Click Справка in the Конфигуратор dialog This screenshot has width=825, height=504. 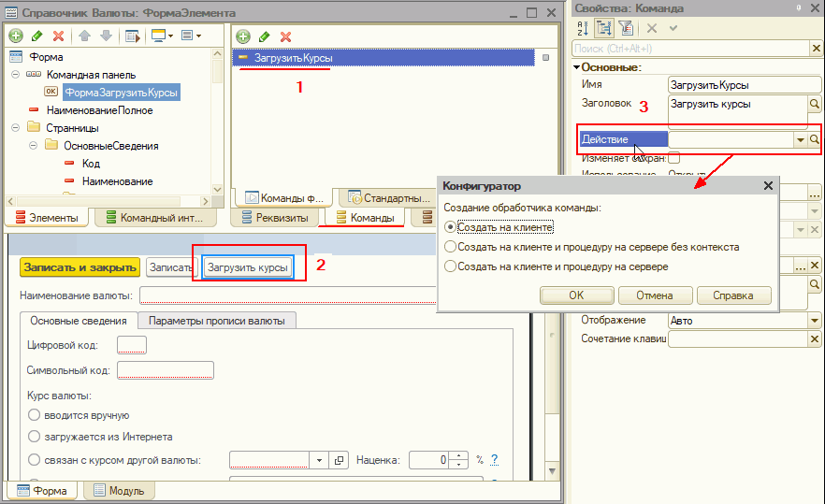[x=733, y=295]
